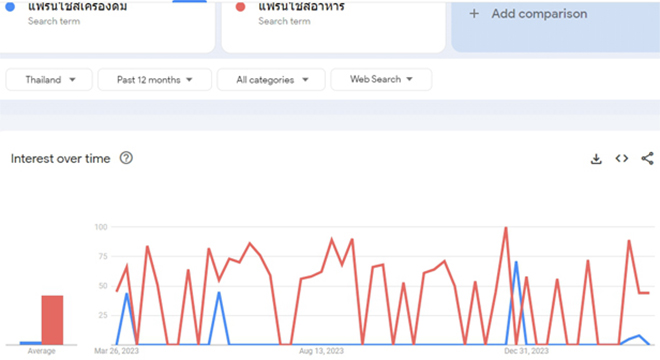The image size is (660, 360).
Task: Click the red Average bar
Action: click(x=52, y=320)
